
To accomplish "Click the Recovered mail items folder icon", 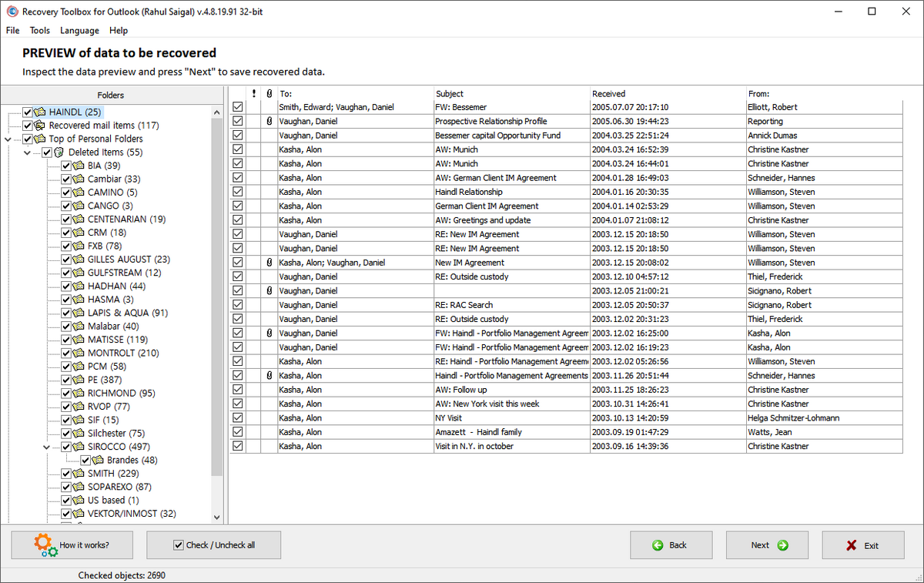I will click(41, 125).
